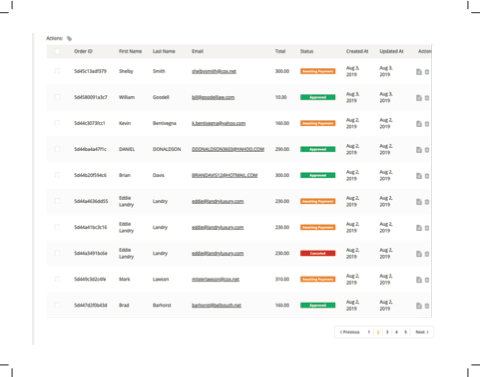Click trash icon for the Canceled Landry order
This screenshot has height=377, width=480.
pos(427,254)
